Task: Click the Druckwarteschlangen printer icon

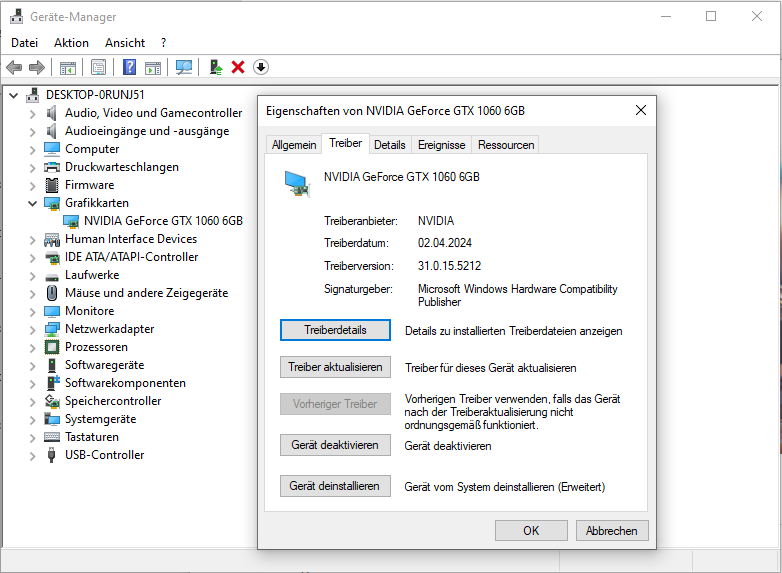Action: coord(52,167)
